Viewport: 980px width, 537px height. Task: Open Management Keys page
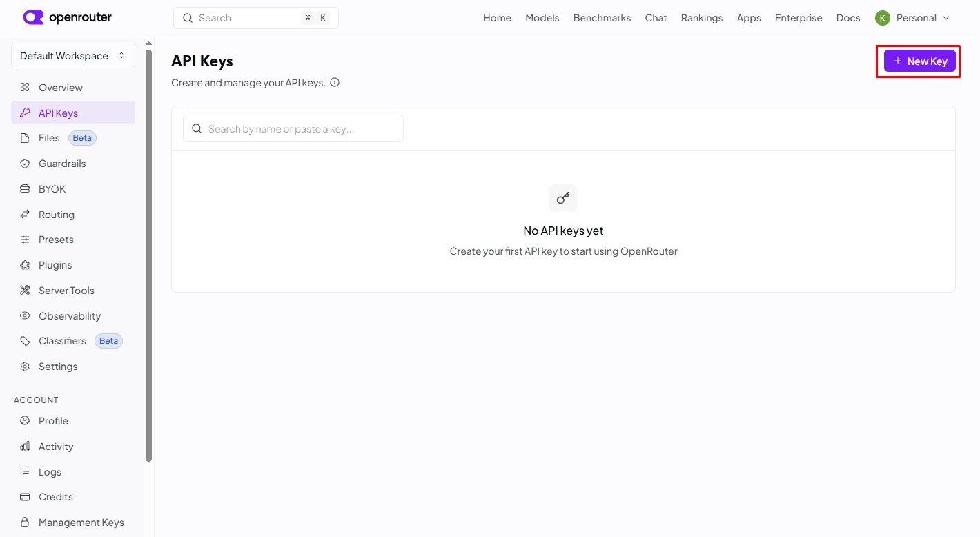[x=73, y=523]
